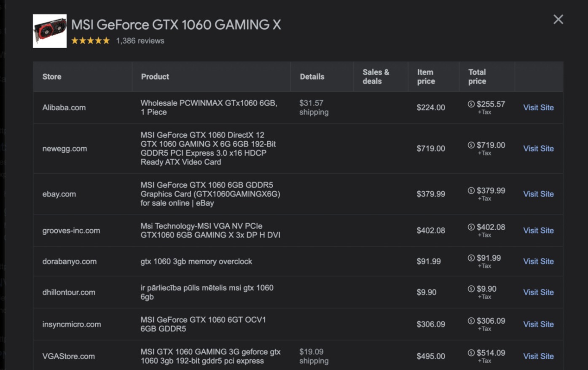The width and height of the screenshot is (588, 370).
Task: Click the five-star rating
Action: click(x=90, y=41)
